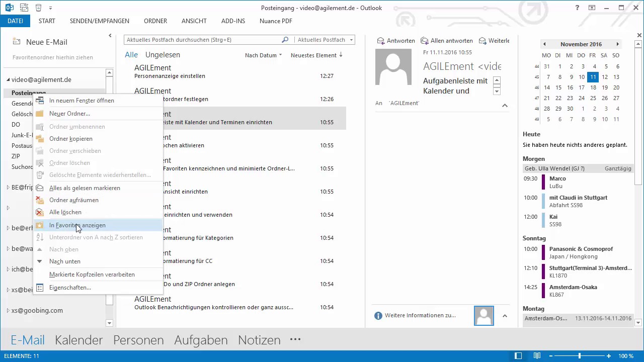Collapse the video@agilement.de account tree
Viewport: 644px width, 362px height.
pyautogui.click(x=8, y=80)
